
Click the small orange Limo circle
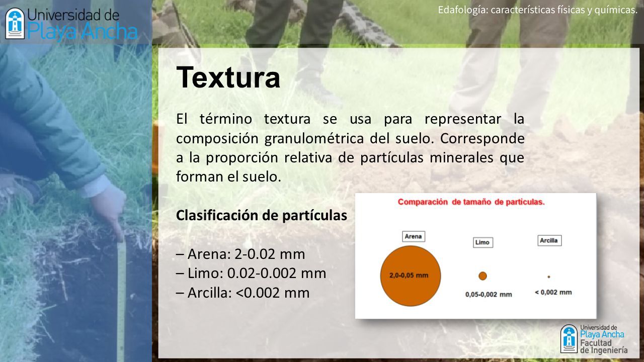pos(482,276)
